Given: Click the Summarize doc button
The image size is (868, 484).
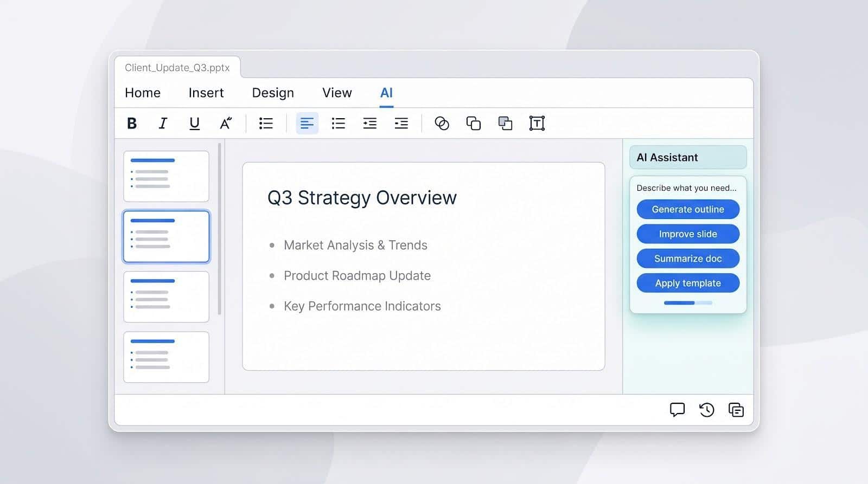Looking at the screenshot, I should (688, 259).
